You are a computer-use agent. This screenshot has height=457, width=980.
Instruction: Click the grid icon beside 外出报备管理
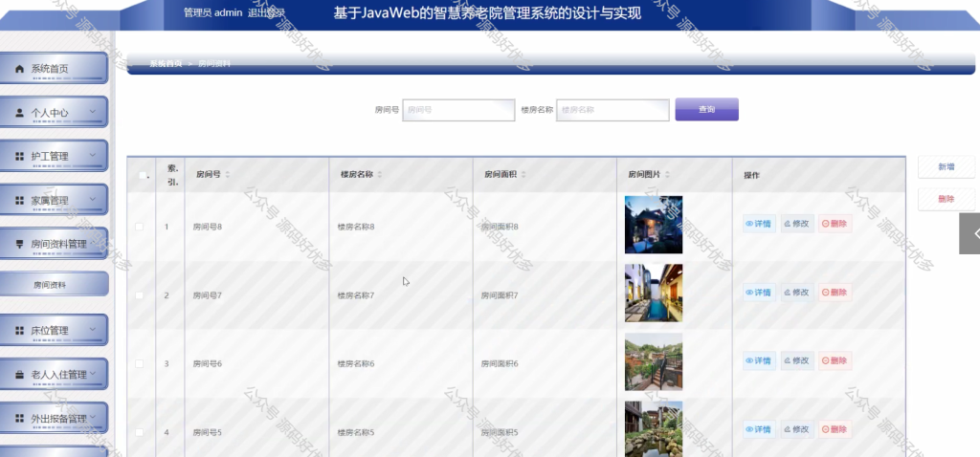coord(19,419)
